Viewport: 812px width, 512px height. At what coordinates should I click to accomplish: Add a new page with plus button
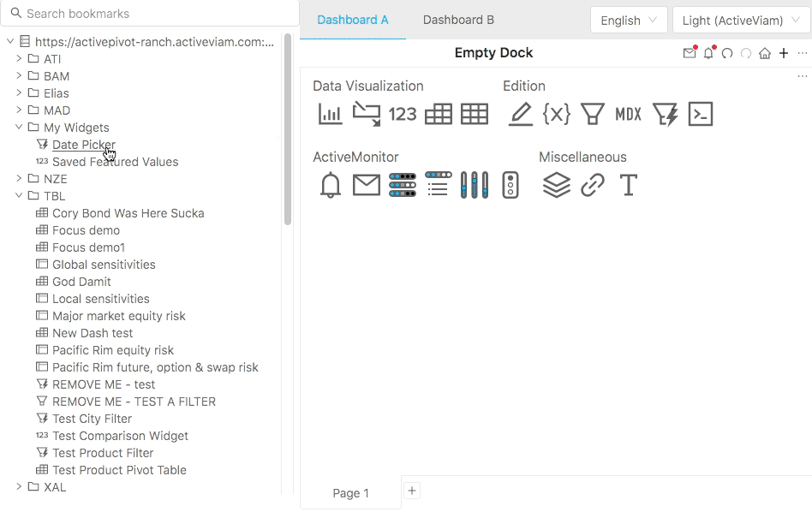pos(412,491)
